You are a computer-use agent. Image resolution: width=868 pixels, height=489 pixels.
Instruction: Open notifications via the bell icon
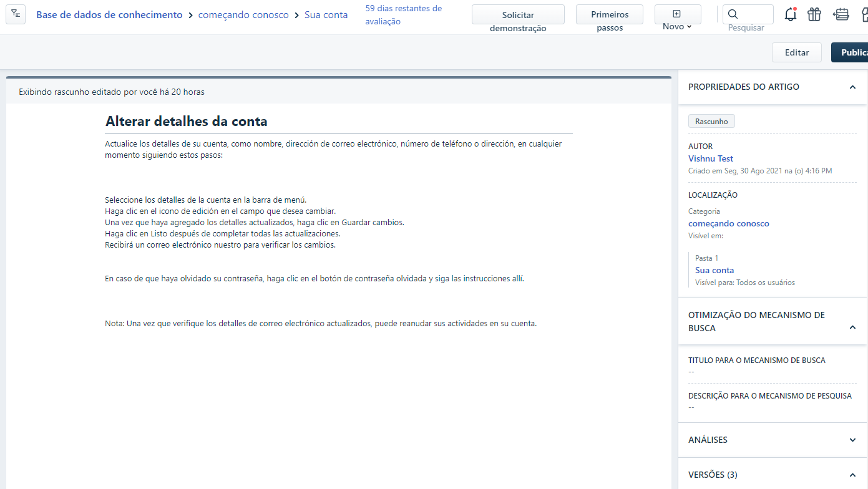pyautogui.click(x=791, y=14)
